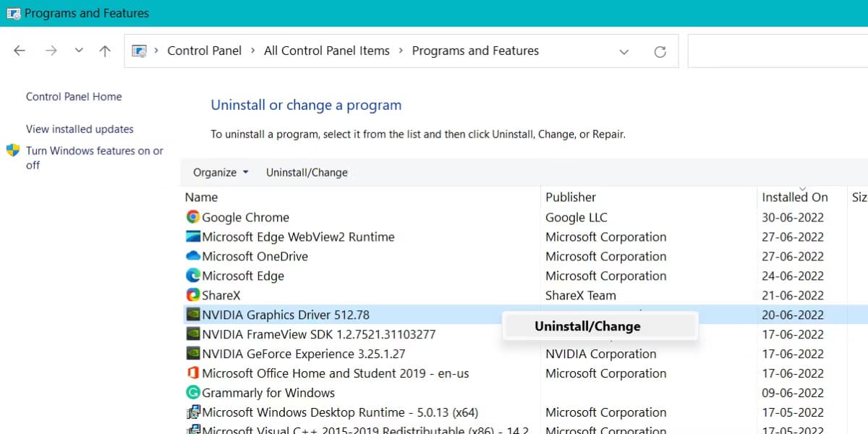Go back with the back arrow
This screenshot has height=434, width=868.
(20, 51)
